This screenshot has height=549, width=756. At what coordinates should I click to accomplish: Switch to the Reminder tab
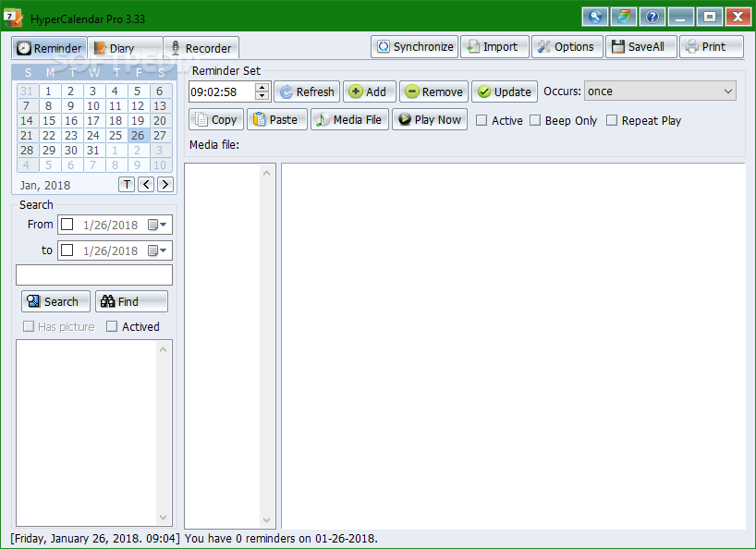pos(49,48)
